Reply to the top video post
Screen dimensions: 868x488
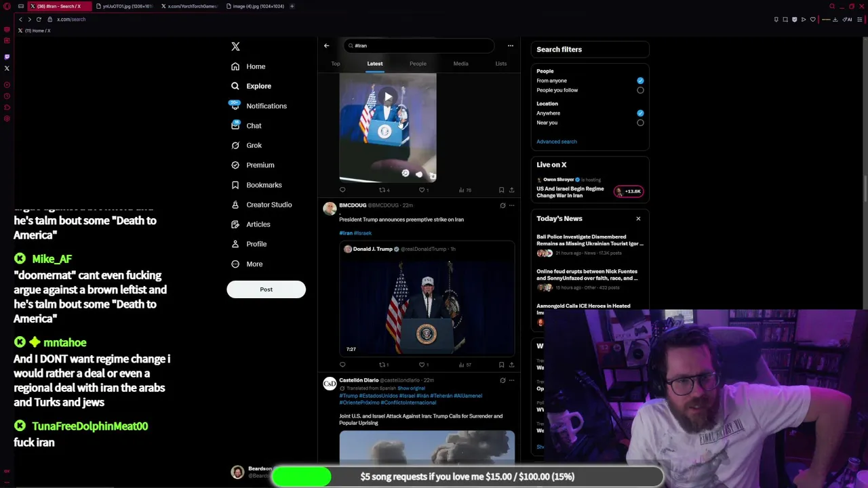(x=342, y=190)
